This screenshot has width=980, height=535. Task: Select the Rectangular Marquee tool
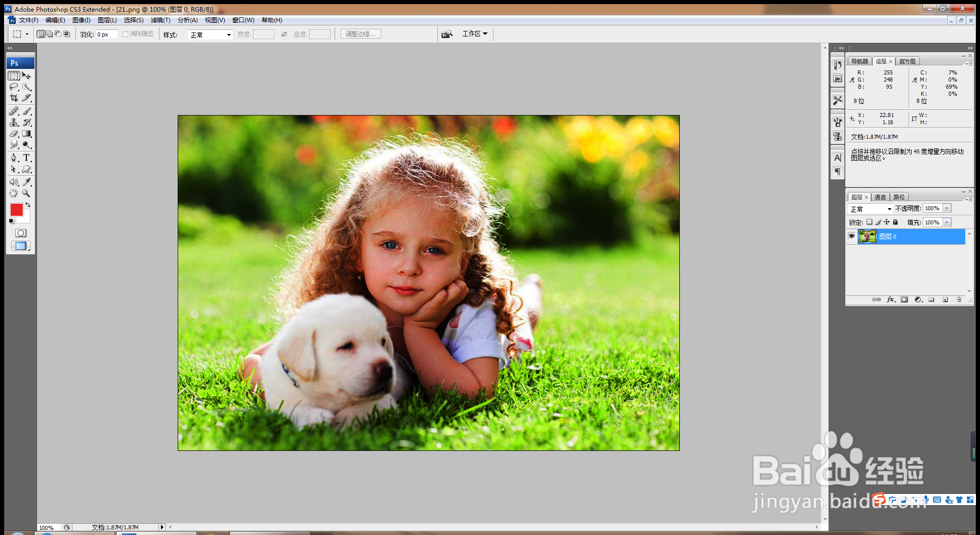(14, 76)
